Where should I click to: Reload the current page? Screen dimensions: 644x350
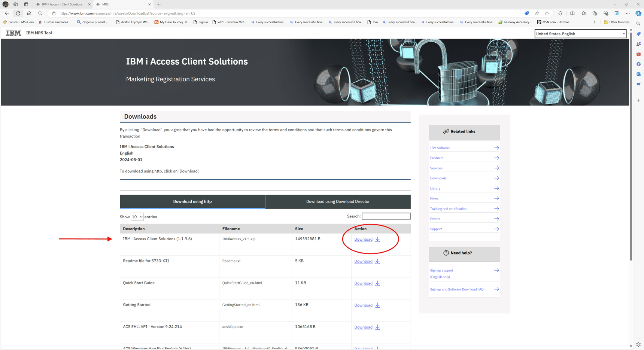(18, 13)
